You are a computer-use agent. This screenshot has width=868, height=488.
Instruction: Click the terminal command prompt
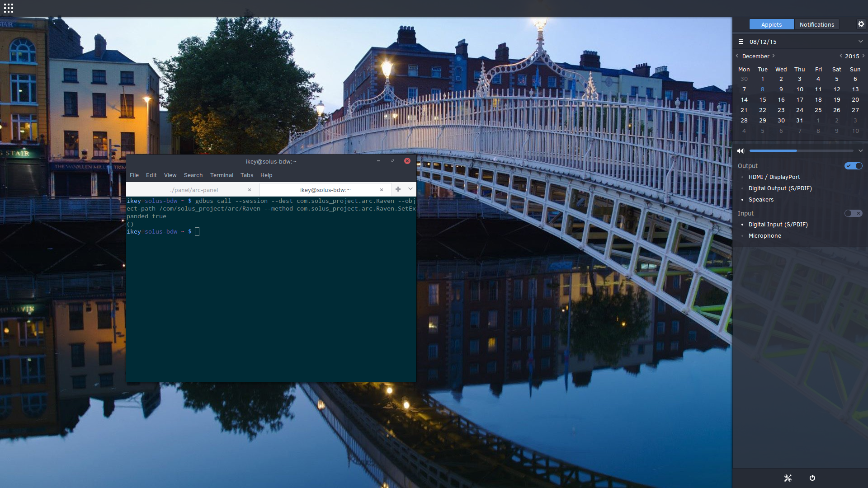tap(197, 232)
